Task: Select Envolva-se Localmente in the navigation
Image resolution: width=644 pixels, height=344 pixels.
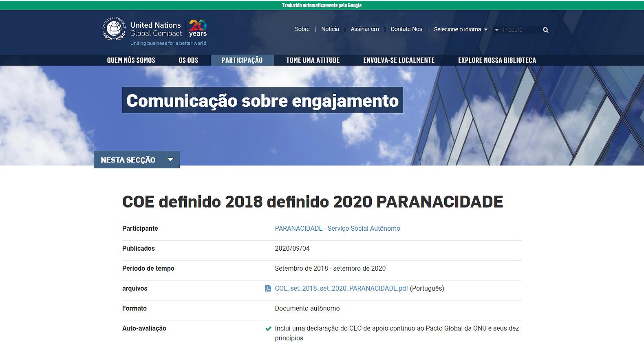Action: tap(399, 60)
